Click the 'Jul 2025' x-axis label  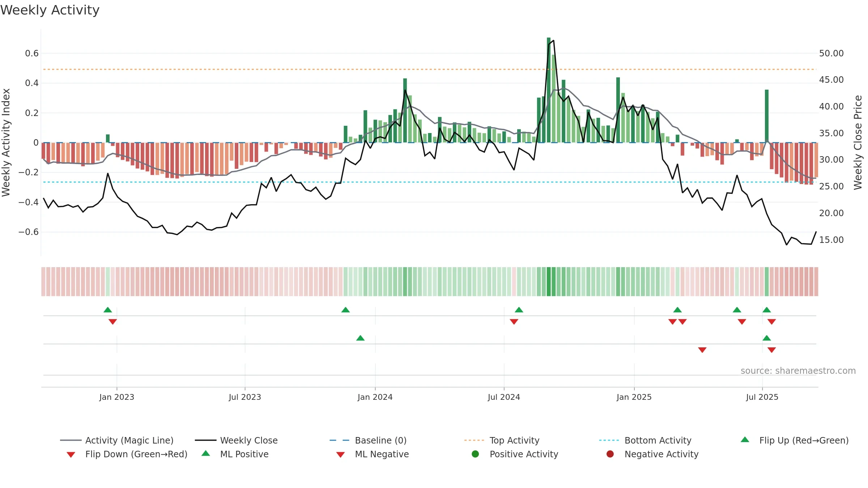[x=762, y=397]
